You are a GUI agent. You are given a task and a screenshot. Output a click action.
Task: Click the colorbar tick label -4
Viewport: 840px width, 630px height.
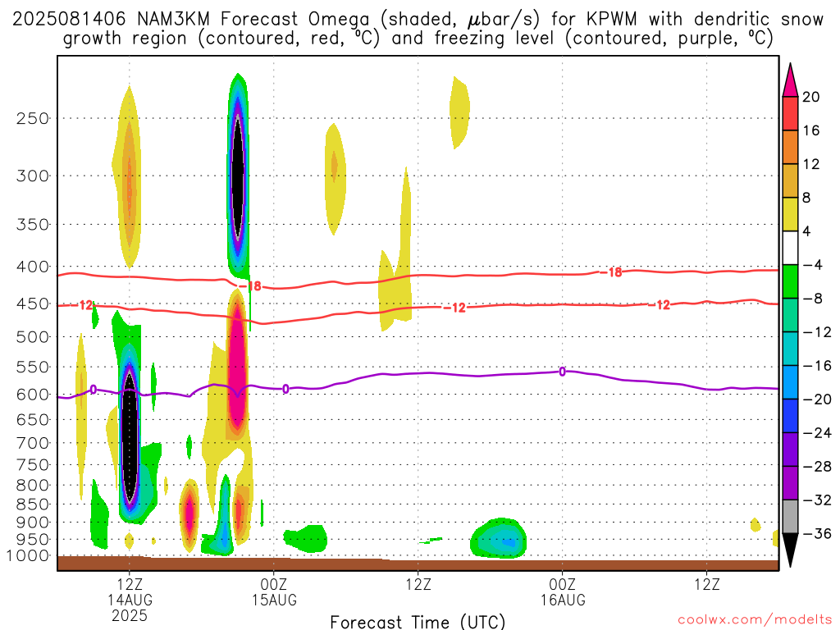tap(813, 265)
